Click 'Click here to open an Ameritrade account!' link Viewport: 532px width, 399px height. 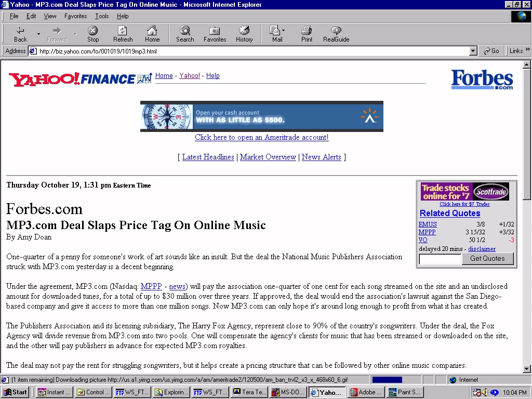(262, 137)
